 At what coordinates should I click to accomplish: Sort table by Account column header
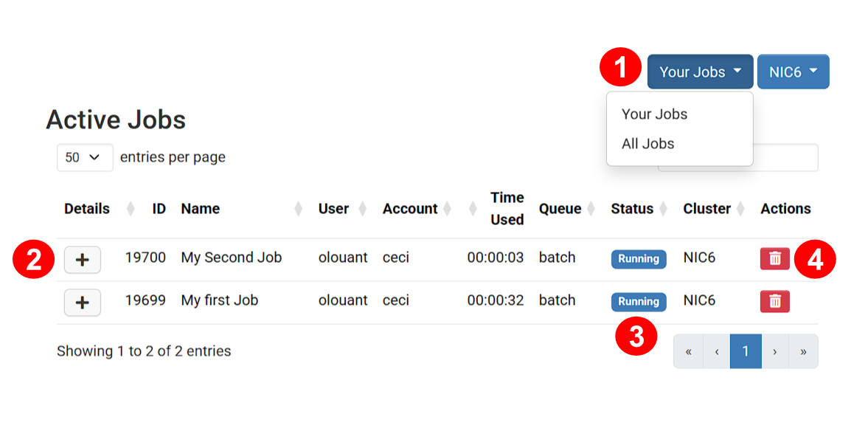click(409, 209)
